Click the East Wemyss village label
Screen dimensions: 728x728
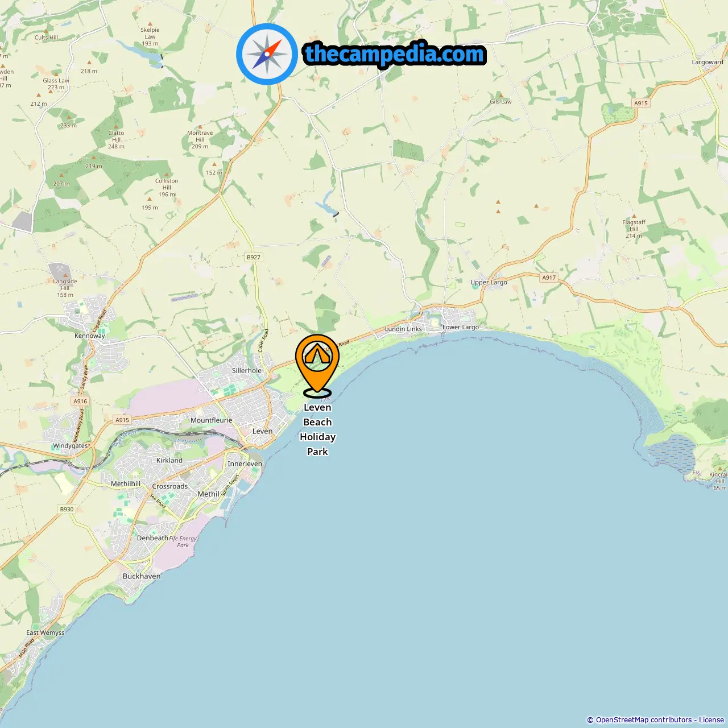tap(45, 632)
